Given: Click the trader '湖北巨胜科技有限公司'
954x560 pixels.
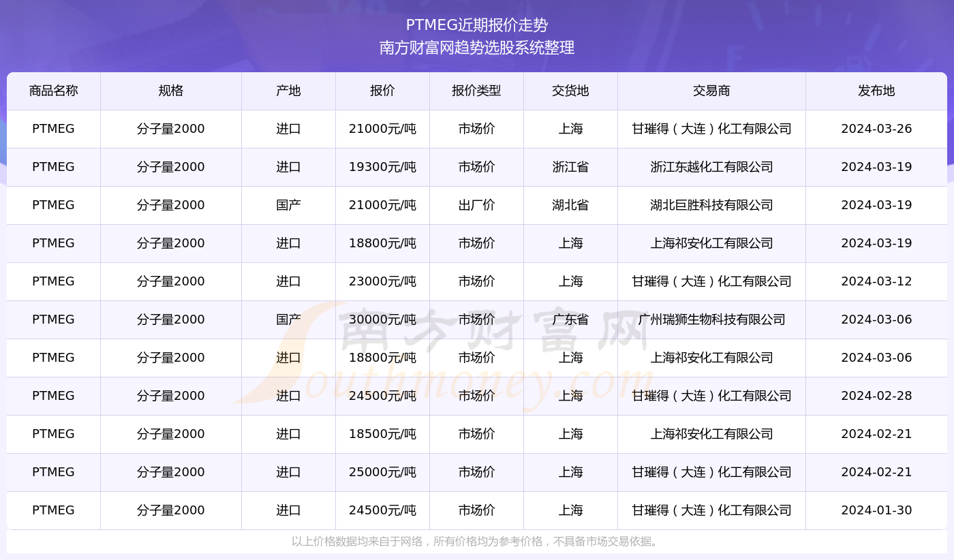Looking at the screenshot, I should (711, 205).
